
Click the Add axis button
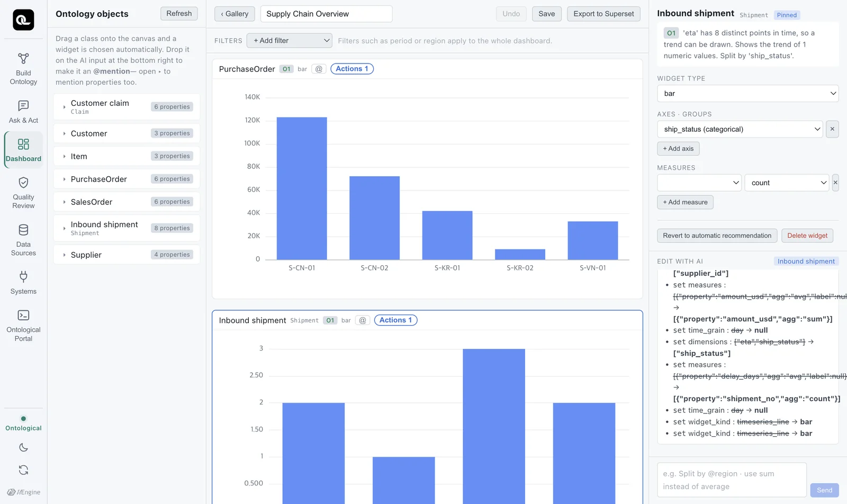[678, 149]
